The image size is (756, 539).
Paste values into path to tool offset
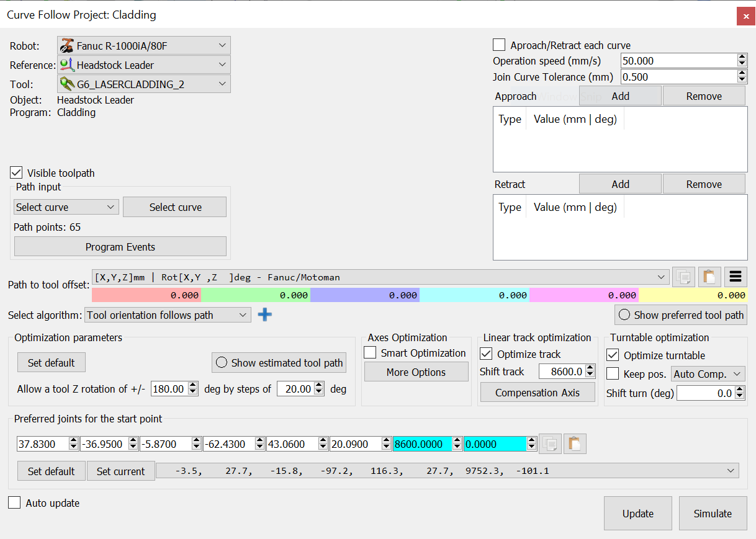(x=709, y=277)
